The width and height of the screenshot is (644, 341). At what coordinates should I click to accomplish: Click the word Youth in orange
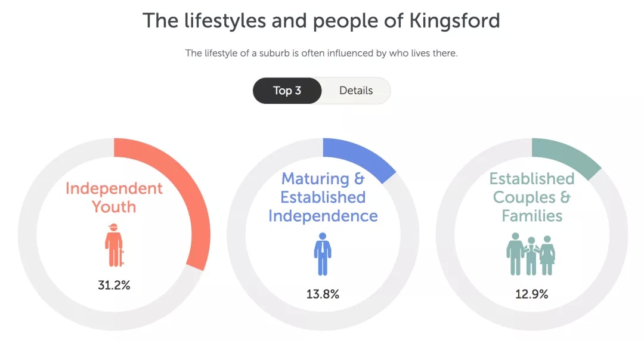click(114, 207)
